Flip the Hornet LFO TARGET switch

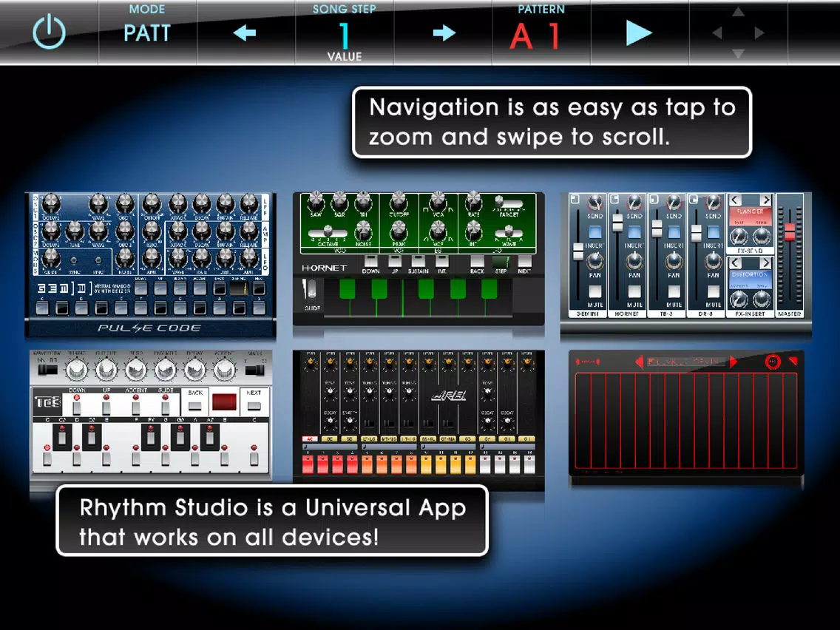click(x=509, y=203)
